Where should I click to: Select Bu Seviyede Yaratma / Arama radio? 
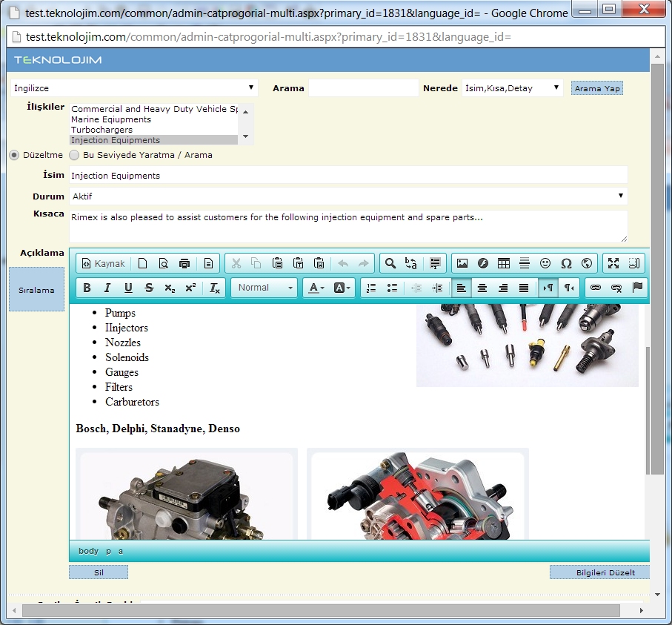pos(74,155)
